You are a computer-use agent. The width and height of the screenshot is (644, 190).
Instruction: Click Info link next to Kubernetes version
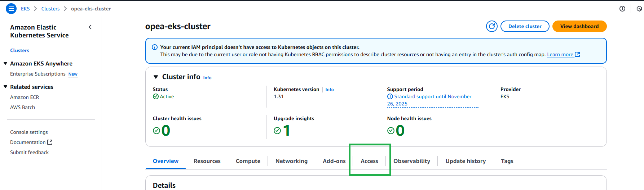coord(330,89)
